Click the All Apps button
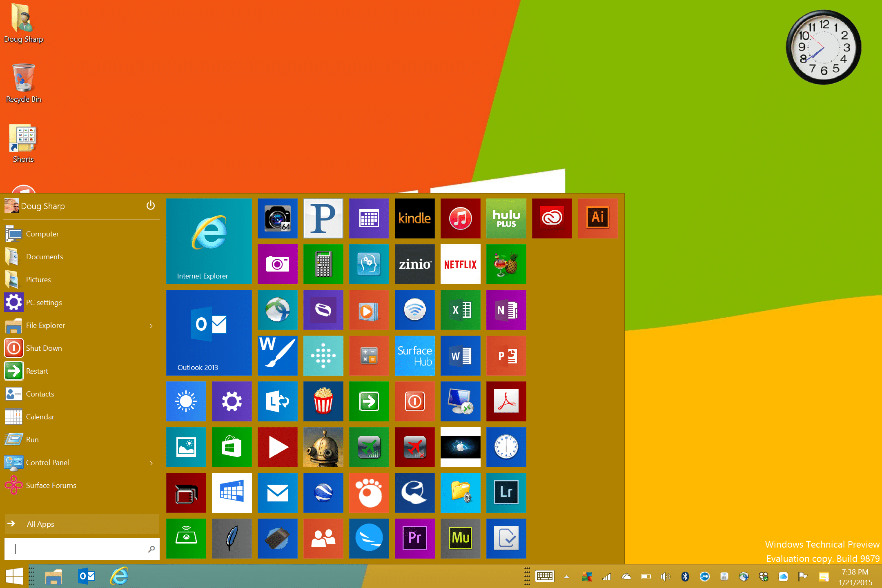882x588 pixels. [x=82, y=524]
